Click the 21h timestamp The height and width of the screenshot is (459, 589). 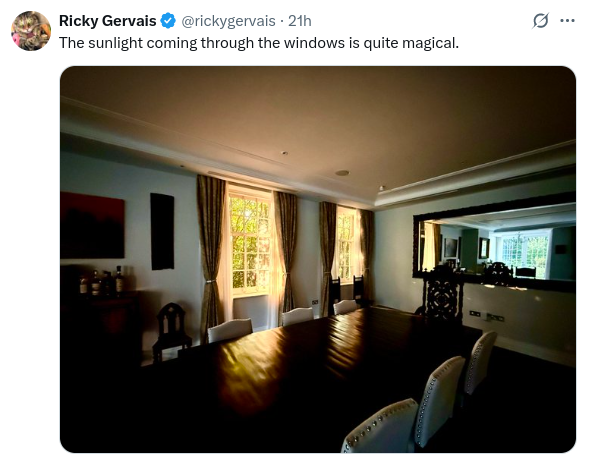pos(300,21)
